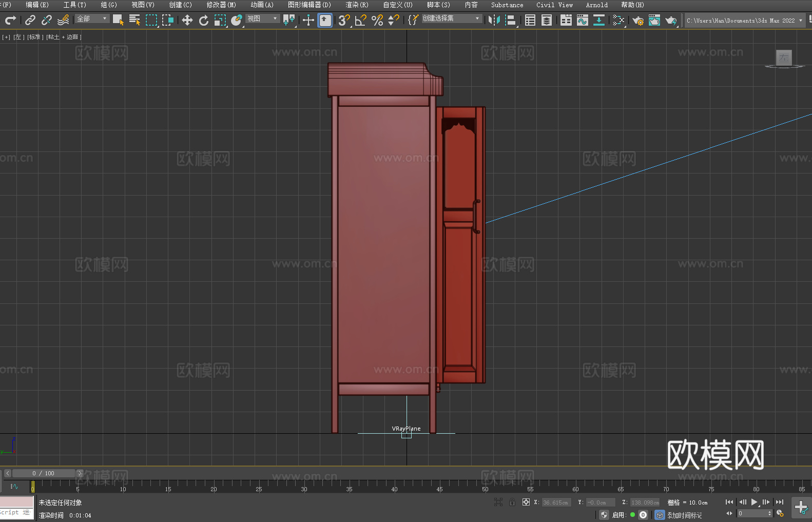Open the 修改器(M) menu
The width and height of the screenshot is (812, 522).
point(221,5)
